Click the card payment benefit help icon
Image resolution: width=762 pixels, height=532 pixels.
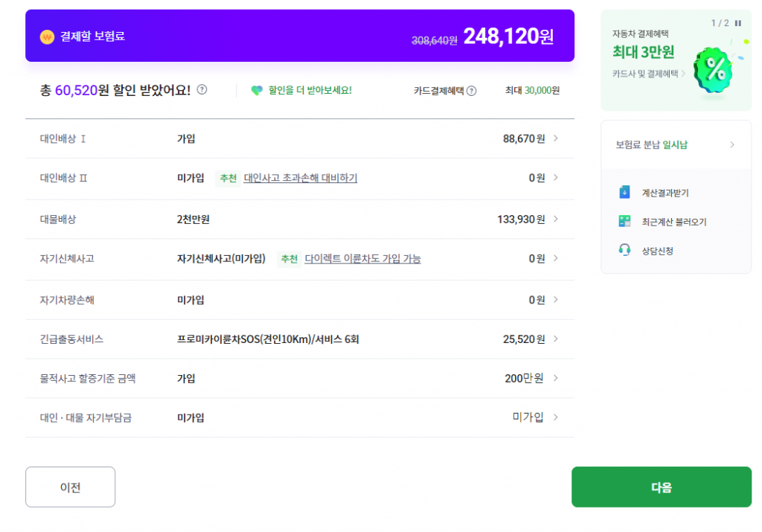471,91
